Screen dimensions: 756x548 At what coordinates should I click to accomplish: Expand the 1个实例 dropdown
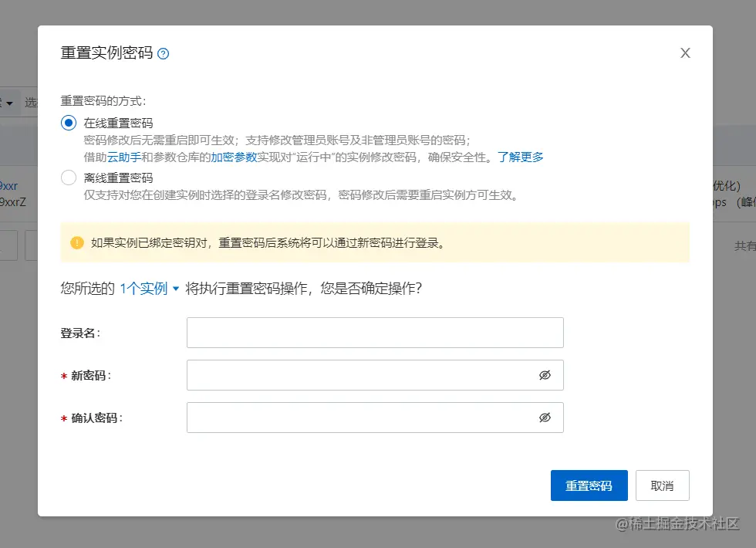tap(150, 289)
